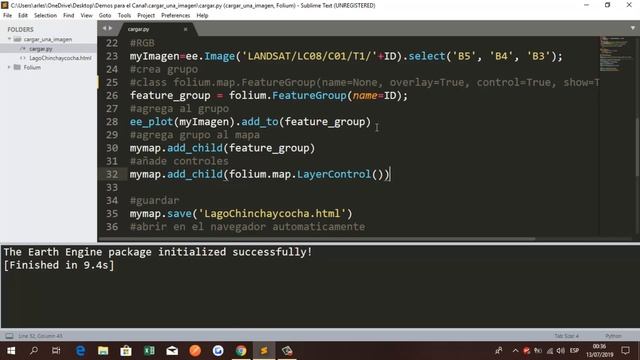Image resolution: width=640 pixels, height=360 pixels.
Task: Open the Windows Start menu
Action: [x=11, y=351]
